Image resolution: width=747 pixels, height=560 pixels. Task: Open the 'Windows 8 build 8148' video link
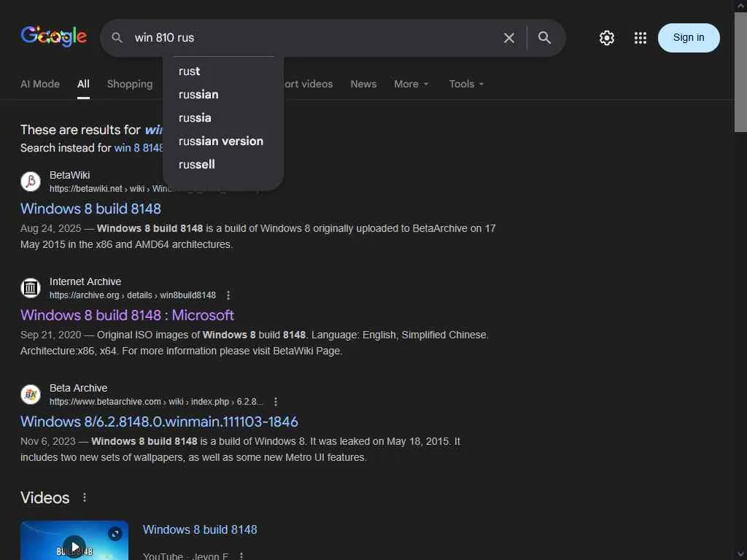click(200, 529)
